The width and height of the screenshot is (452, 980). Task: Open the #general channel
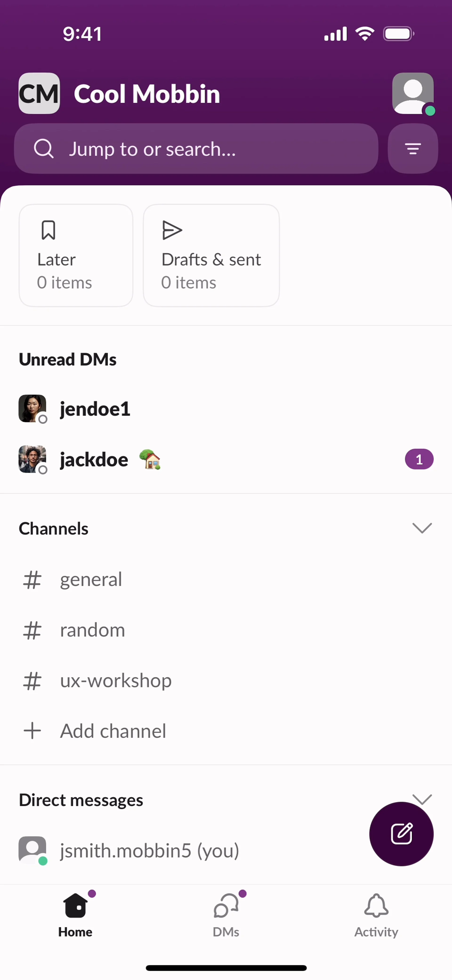pos(226,579)
